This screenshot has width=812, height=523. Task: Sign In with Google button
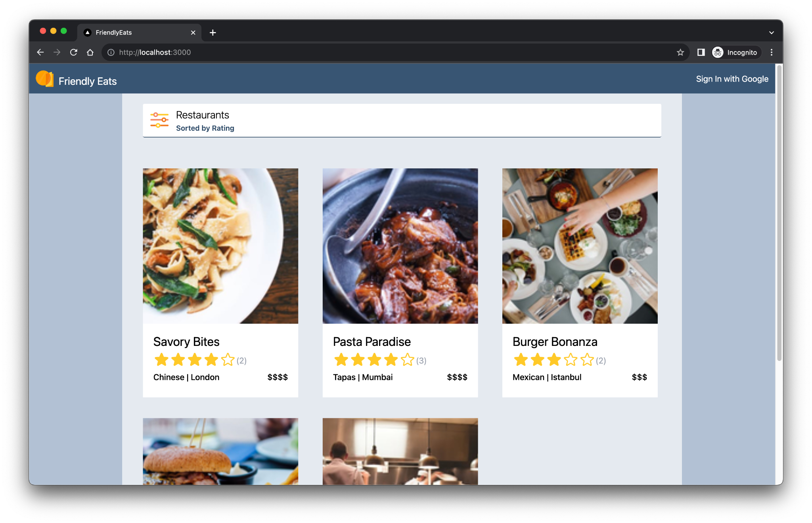pos(733,79)
